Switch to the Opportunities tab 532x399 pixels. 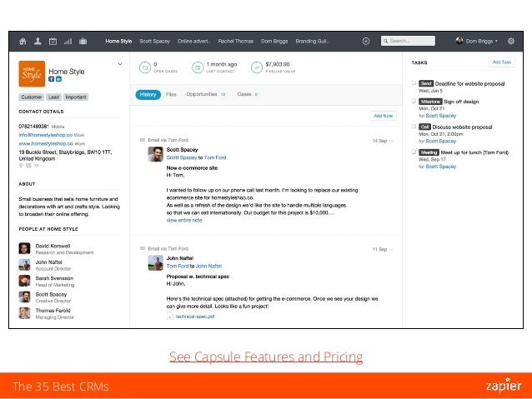coord(206,94)
